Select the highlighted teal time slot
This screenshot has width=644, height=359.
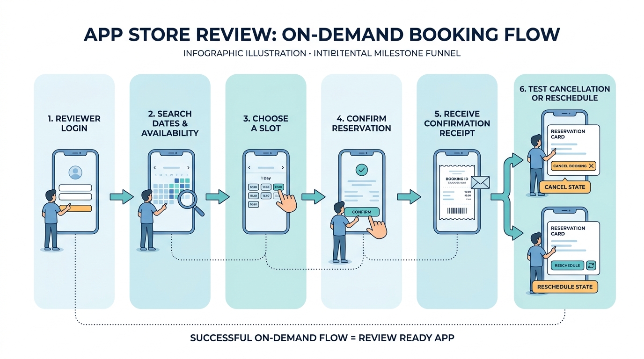click(278, 187)
